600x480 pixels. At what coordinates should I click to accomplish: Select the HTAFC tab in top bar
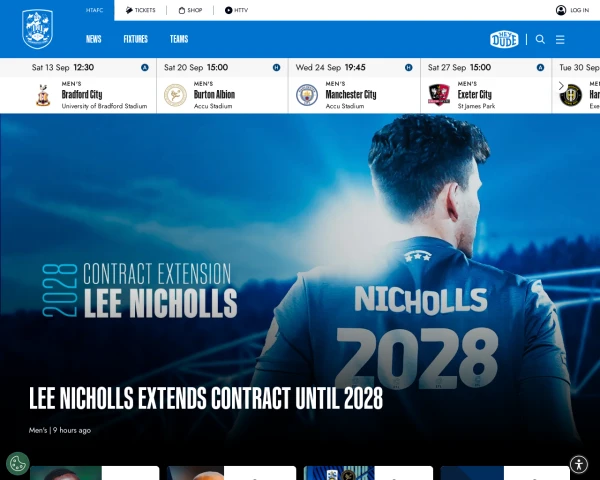95,10
